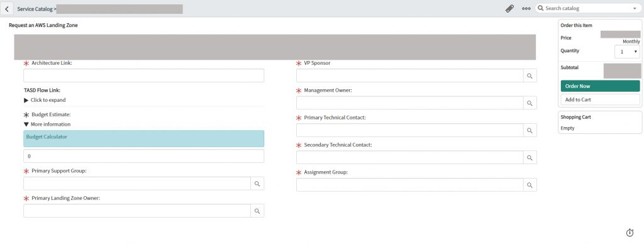
Task: Click the Primary Support Group input field
Action: [x=137, y=184]
